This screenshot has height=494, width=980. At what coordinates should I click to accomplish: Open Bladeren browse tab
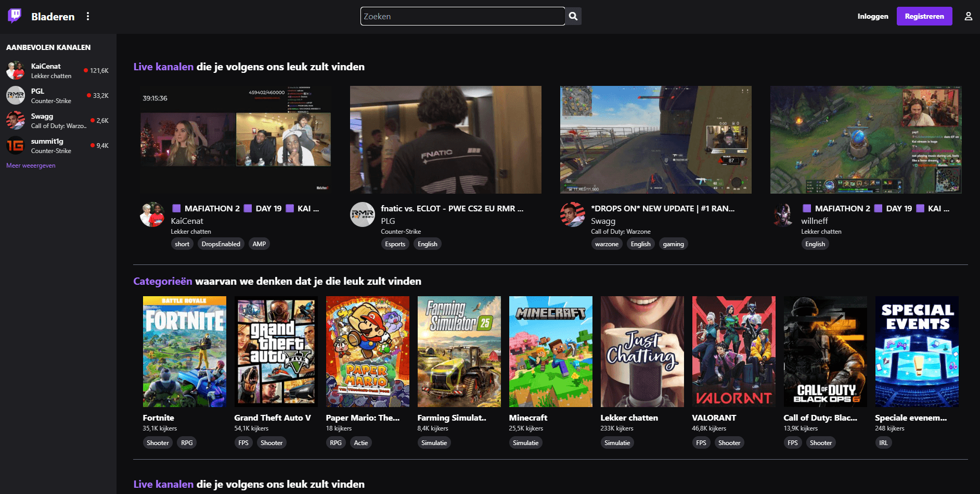point(53,17)
